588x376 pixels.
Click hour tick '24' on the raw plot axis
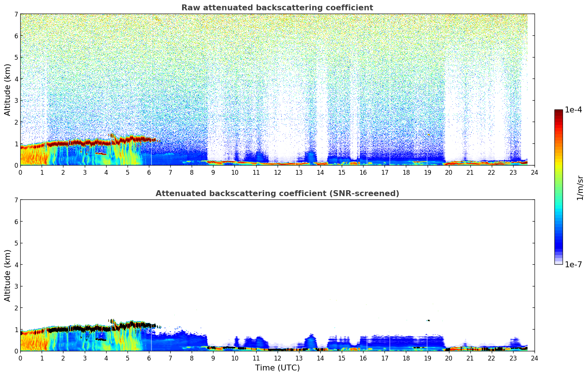[535, 172]
